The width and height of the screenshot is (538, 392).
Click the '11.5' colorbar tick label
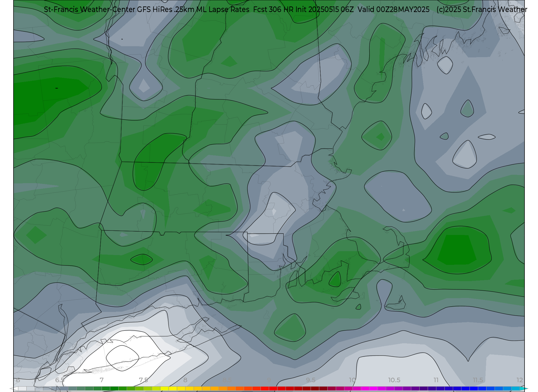point(478,380)
